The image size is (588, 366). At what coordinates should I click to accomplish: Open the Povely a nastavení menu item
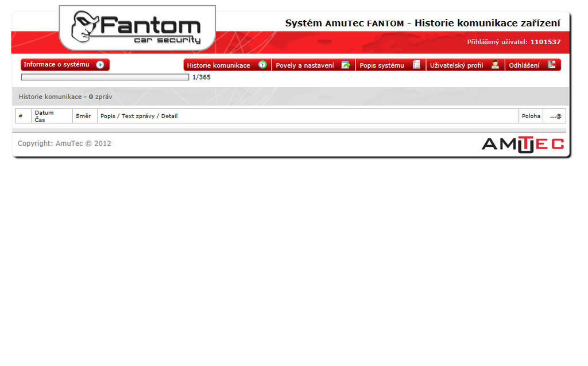[x=314, y=65]
